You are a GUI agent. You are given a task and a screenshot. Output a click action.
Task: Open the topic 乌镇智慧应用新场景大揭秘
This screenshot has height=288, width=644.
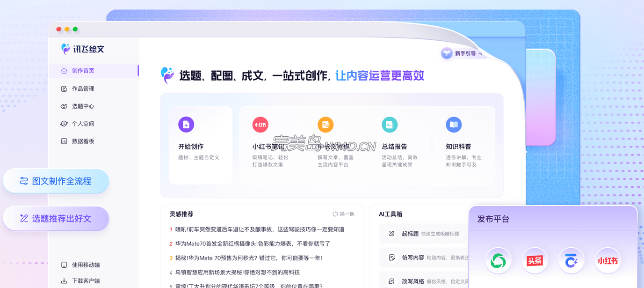tap(238, 272)
